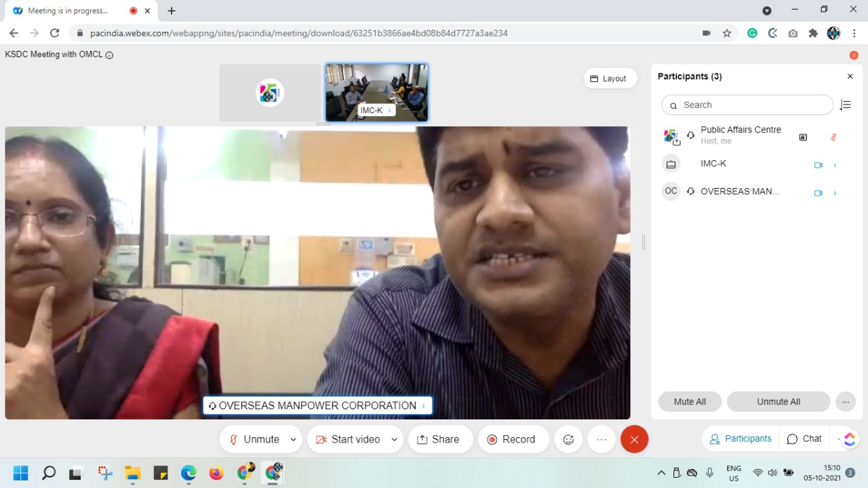
Task: Open Chrome extensions puzzle icon
Action: pyautogui.click(x=813, y=33)
